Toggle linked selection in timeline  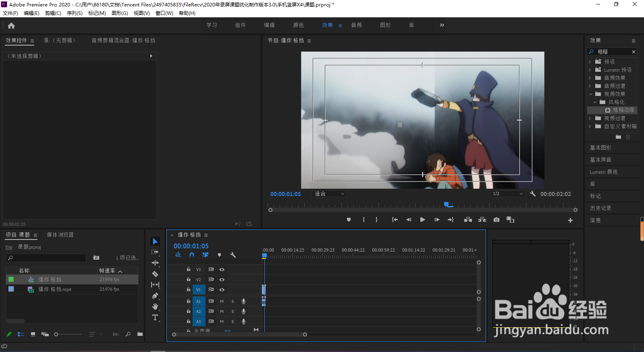point(206,255)
